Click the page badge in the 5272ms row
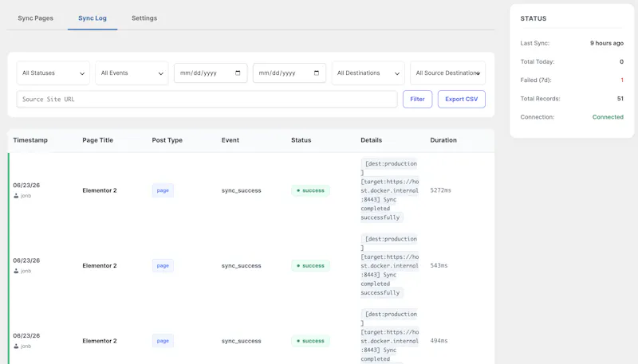Screen dimensions: 638x364 point(163,190)
